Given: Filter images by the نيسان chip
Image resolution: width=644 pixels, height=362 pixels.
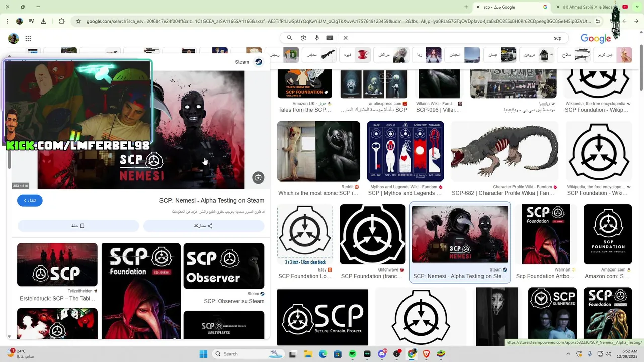Looking at the screenshot, I should pos(500,55).
